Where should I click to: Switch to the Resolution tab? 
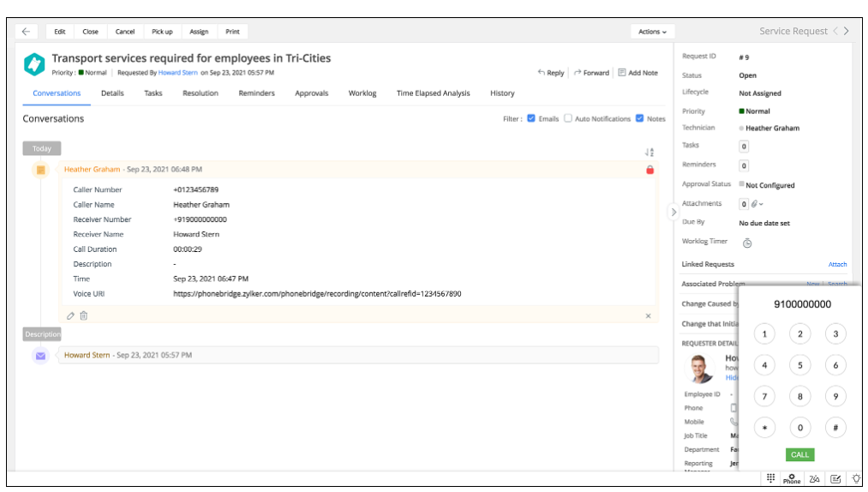tap(200, 93)
